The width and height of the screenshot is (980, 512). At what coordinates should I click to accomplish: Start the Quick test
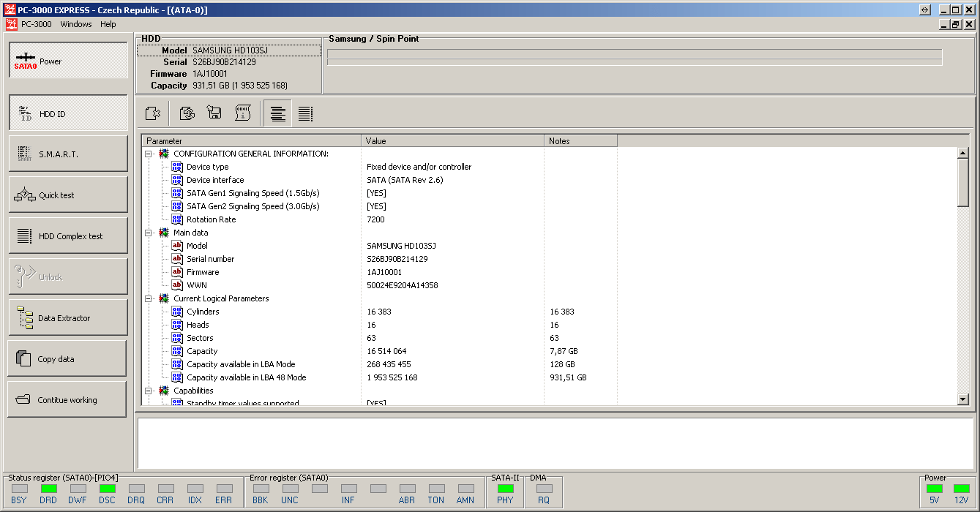[x=68, y=195]
